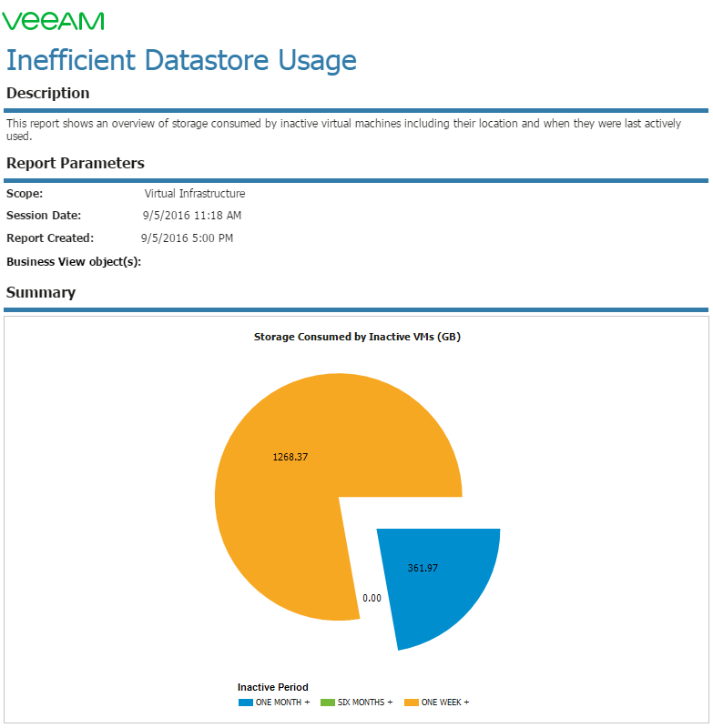
Task: Click the 1268.37 value label
Action: pos(290,457)
